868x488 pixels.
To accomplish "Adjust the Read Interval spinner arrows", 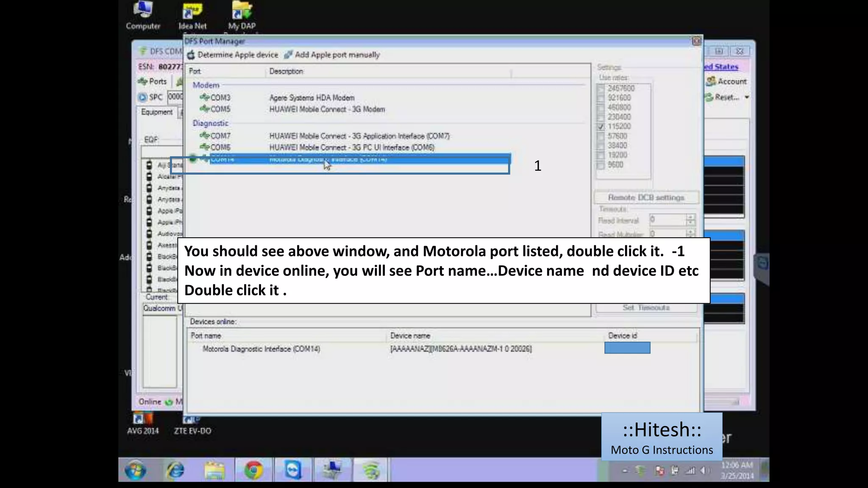I will pos(690,220).
